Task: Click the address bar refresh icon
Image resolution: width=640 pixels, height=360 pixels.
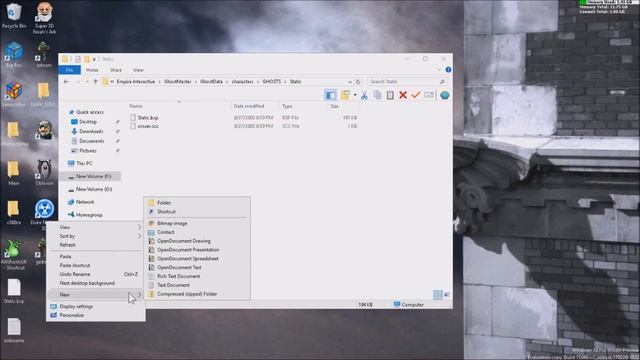Action: [358, 82]
